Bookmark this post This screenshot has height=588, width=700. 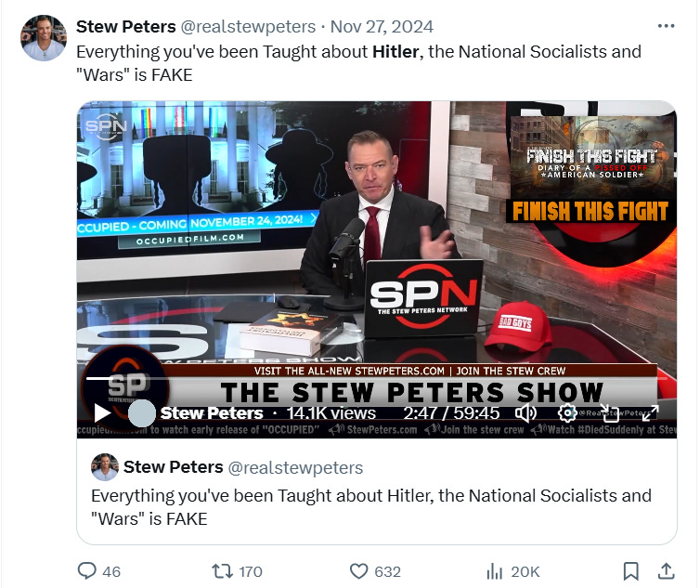[630, 571]
